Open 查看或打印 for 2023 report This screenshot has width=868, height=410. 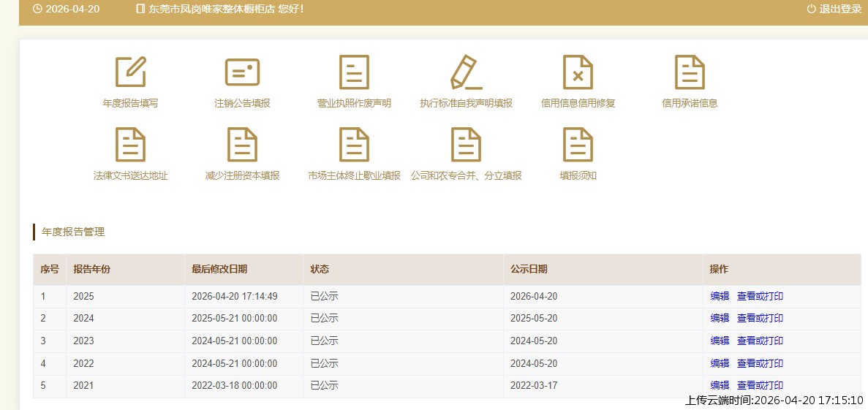click(760, 341)
